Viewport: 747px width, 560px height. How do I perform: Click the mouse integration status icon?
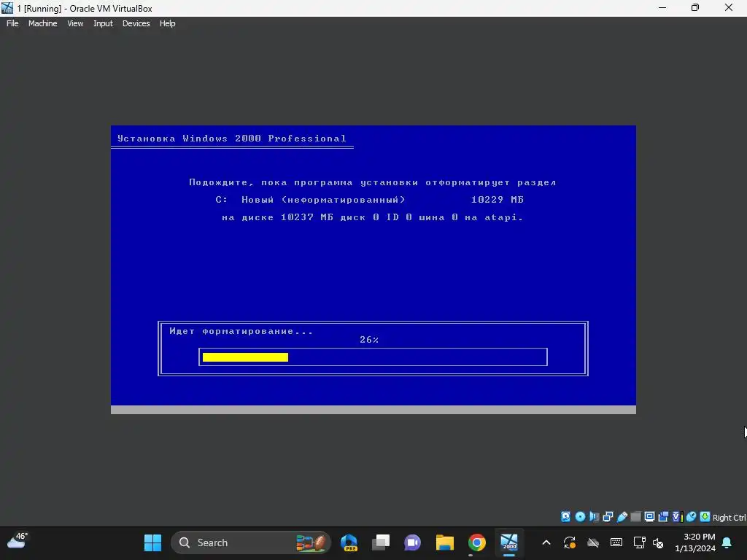692,517
